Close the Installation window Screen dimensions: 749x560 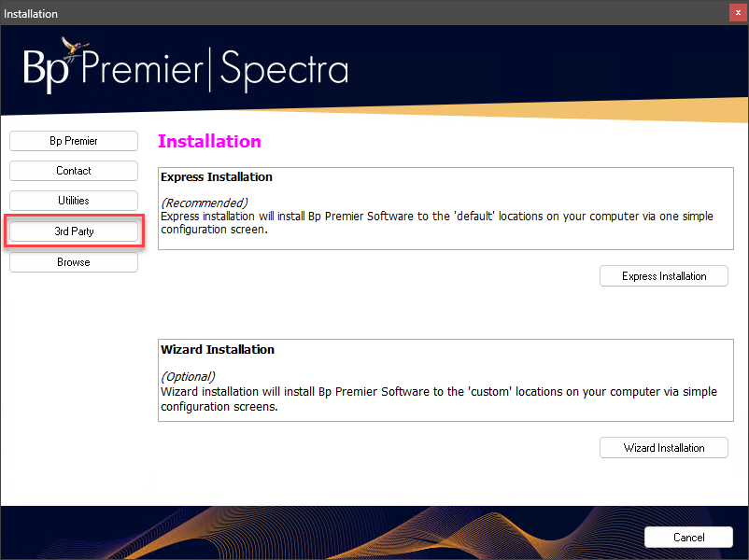(738, 13)
